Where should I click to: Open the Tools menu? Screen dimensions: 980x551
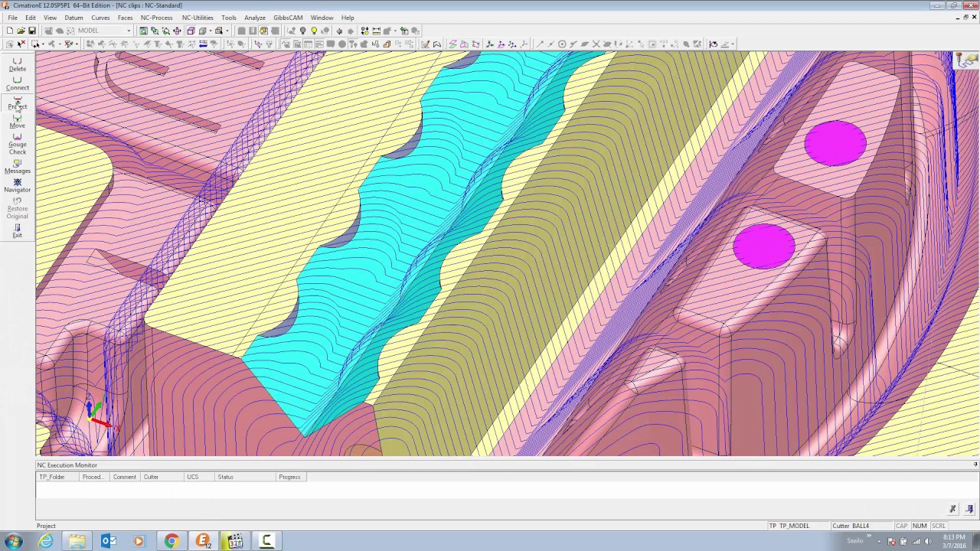(229, 18)
